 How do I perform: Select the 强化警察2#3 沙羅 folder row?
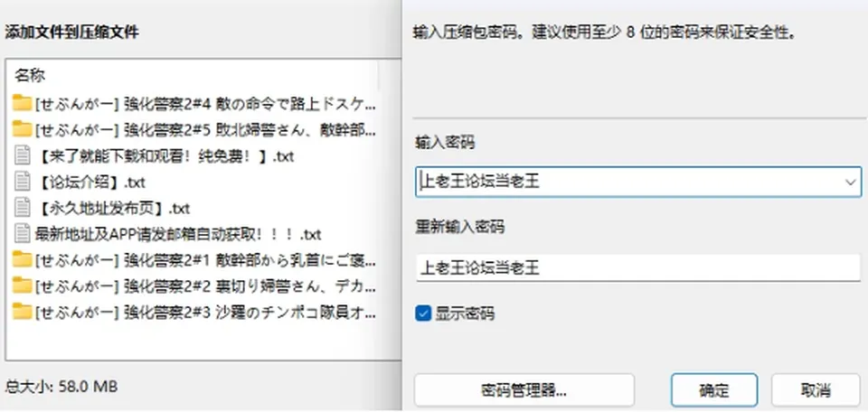pos(195,312)
